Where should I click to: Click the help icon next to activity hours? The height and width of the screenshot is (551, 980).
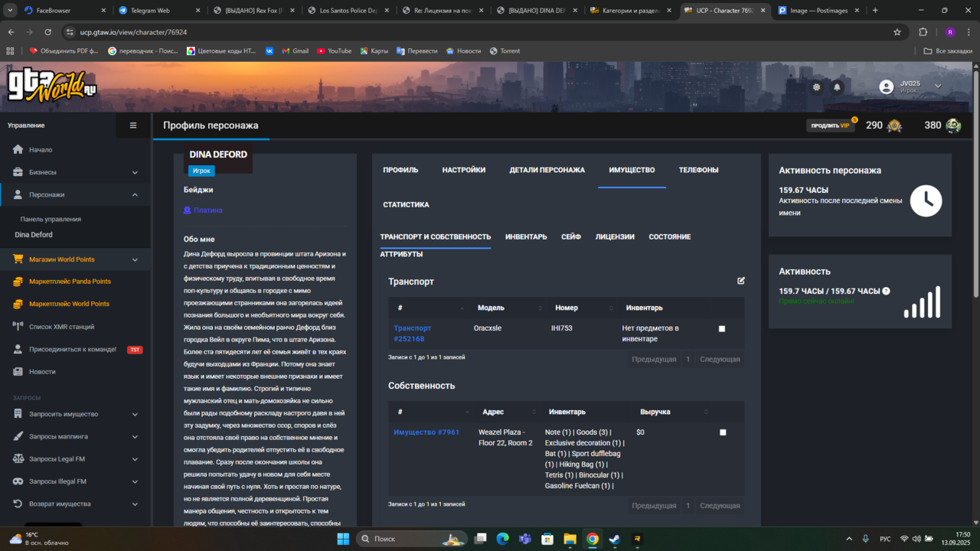tap(886, 291)
